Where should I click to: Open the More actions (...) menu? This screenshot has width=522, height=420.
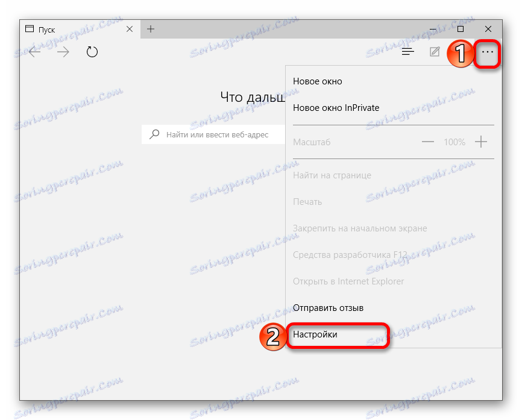(486, 54)
